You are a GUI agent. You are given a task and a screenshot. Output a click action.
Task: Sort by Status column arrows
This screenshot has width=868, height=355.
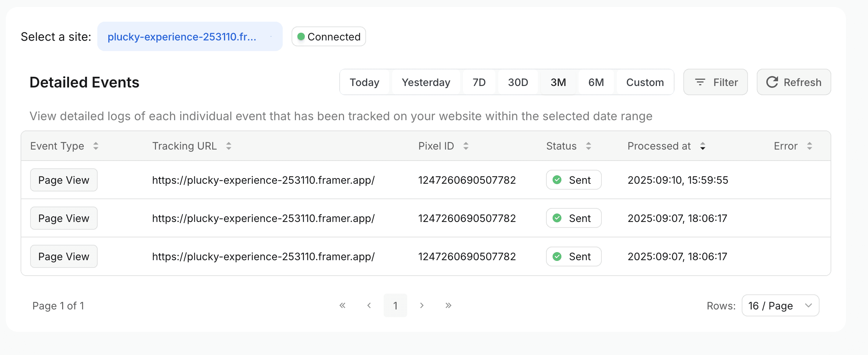point(588,146)
